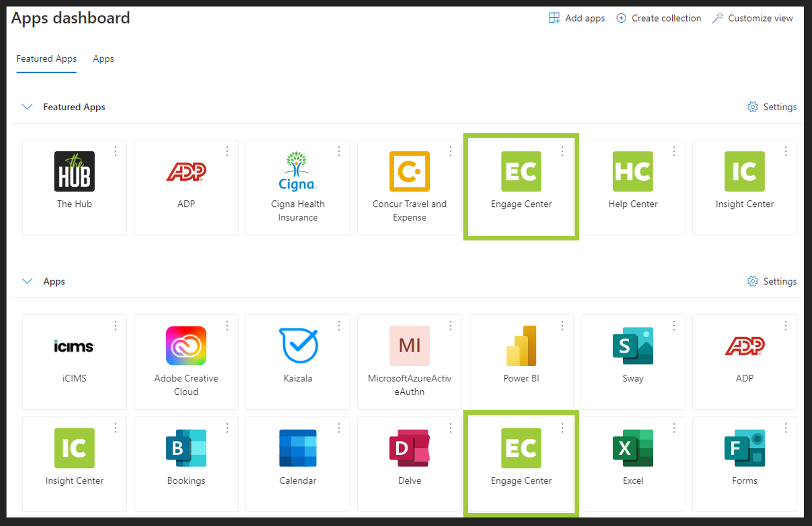Open more options for Delve tile
Viewport: 812px width, 526px height.
451,428
